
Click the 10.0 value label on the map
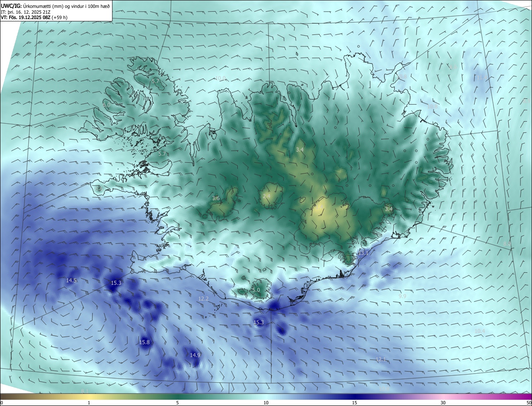(220, 78)
